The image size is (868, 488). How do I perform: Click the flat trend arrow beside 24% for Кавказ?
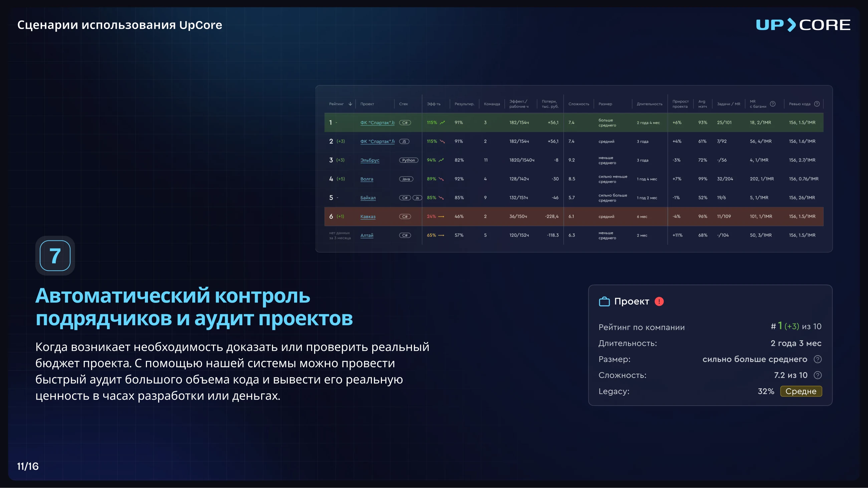click(441, 216)
